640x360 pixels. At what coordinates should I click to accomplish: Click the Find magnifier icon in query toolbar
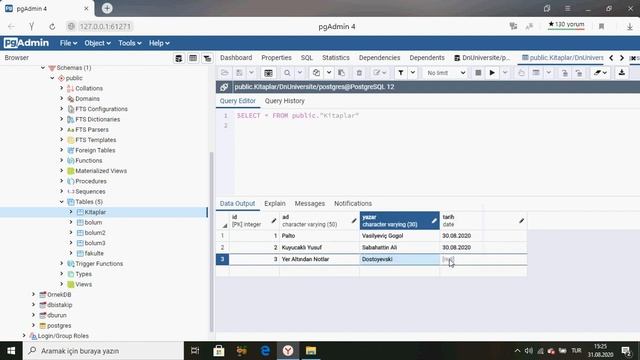(287, 73)
